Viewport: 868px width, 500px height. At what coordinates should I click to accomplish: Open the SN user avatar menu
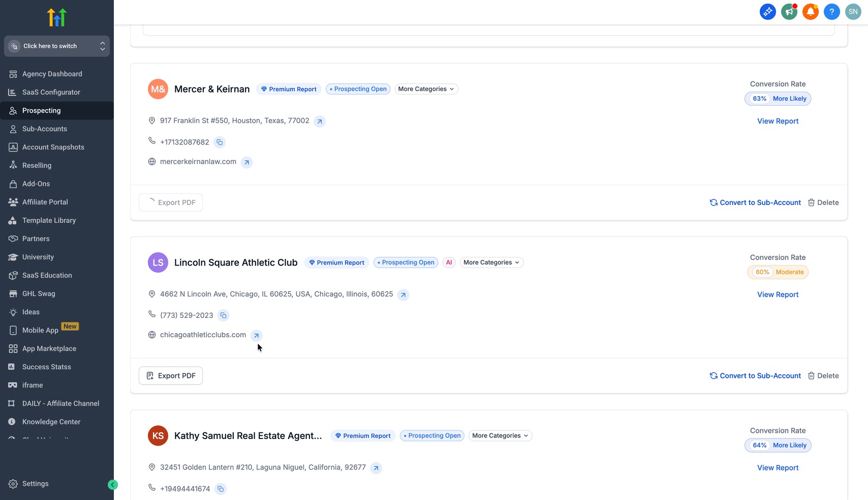click(x=853, y=12)
